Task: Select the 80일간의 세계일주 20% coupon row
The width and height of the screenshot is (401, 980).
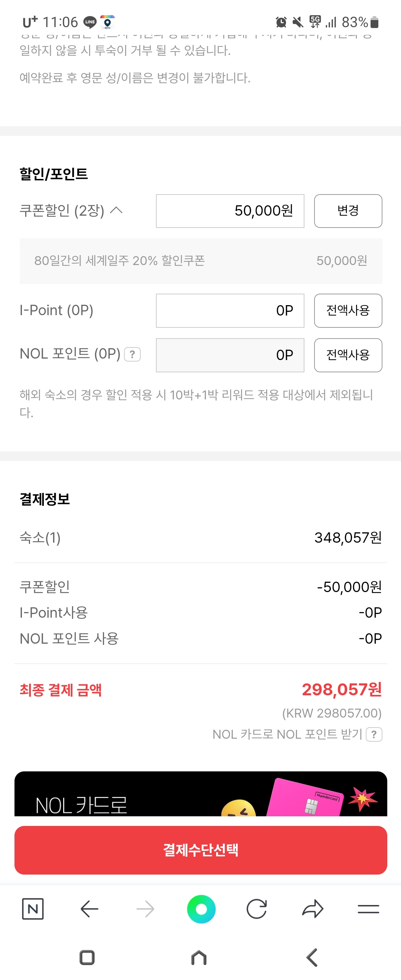Action: tap(201, 261)
